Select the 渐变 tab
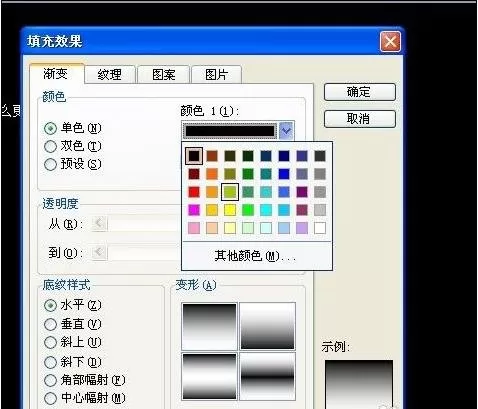This screenshot has height=409, width=478. click(x=56, y=73)
